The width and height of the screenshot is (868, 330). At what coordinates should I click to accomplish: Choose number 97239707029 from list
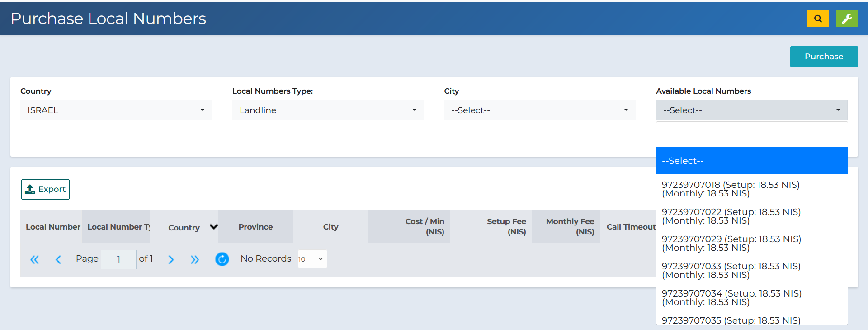(752, 244)
